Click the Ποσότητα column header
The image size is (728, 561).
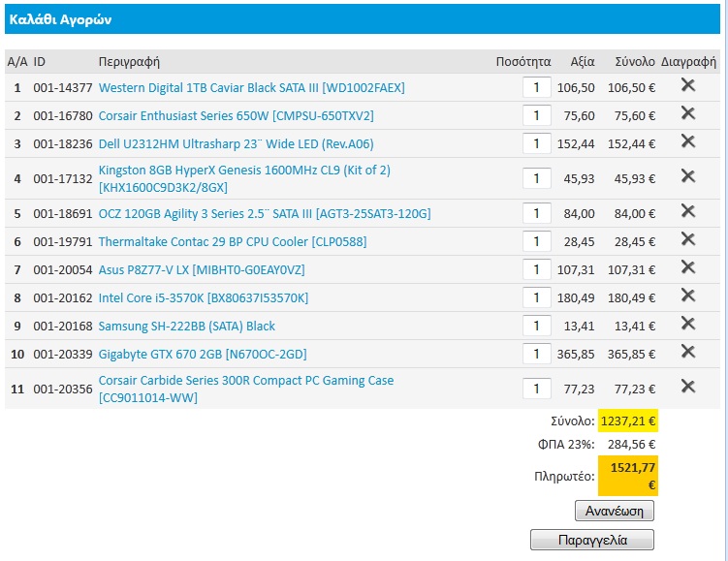[523, 62]
